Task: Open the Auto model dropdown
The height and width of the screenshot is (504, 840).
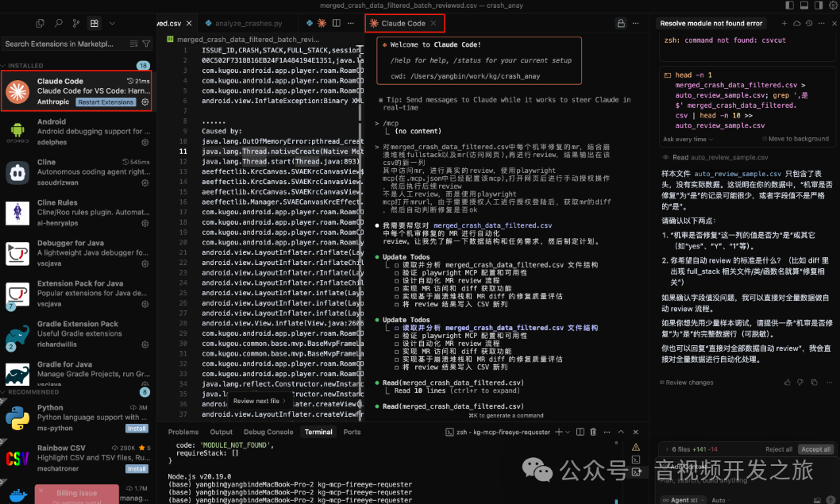Action: pyautogui.click(x=721, y=500)
